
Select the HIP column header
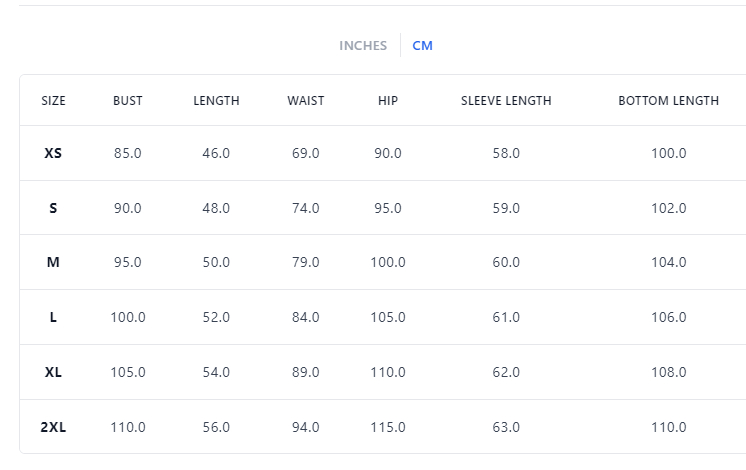click(x=388, y=101)
